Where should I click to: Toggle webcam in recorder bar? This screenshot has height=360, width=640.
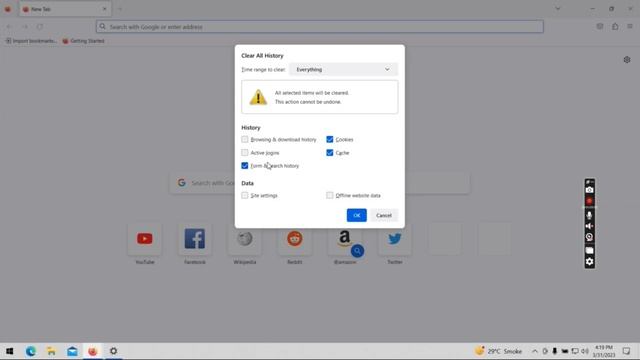[589, 237]
